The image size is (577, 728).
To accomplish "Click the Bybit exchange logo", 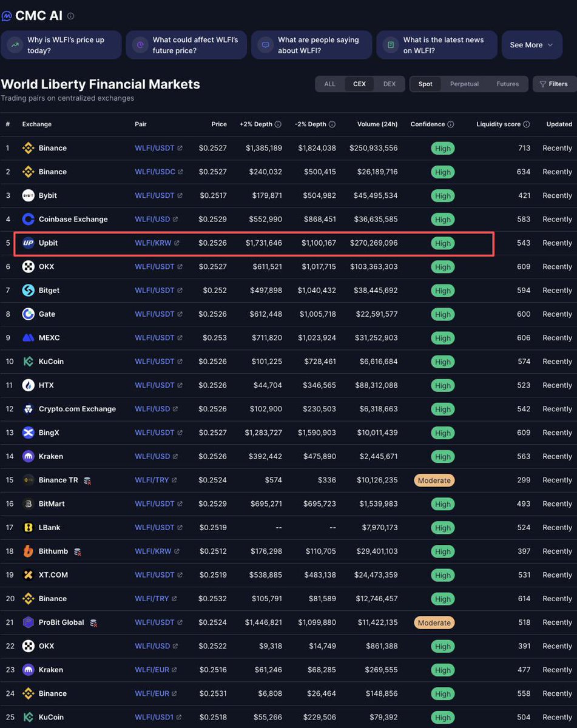I will coord(29,195).
